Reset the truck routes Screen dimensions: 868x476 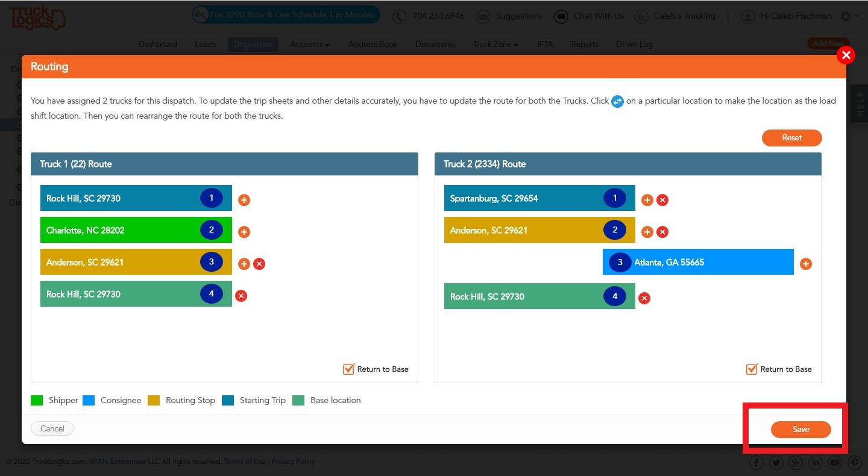tap(792, 138)
